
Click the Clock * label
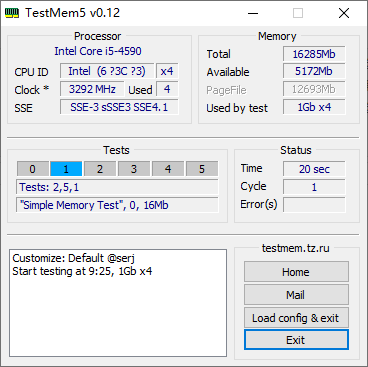32,90
